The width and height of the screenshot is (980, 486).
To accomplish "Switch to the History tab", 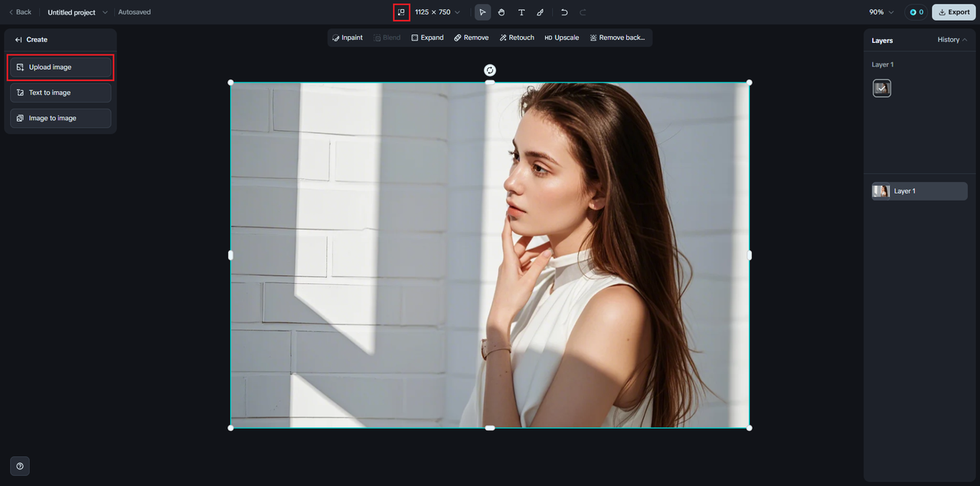I will pyautogui.click(x=952, y=40).
